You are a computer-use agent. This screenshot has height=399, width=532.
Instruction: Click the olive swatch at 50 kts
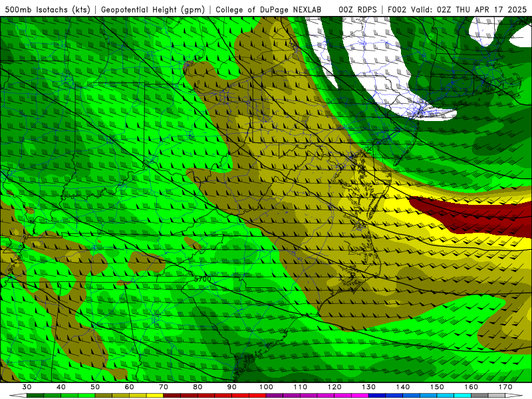coord(104,395)
